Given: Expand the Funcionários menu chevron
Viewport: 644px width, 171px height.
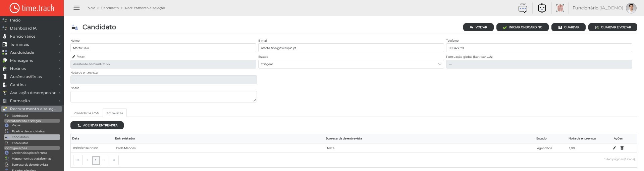Looking at the screenshot, I should (x=60, y=36).
